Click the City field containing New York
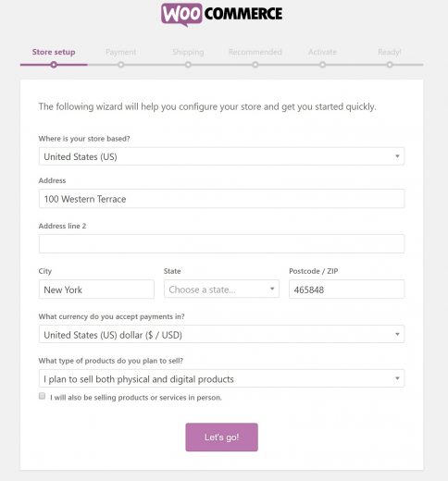Viewport: 448px width, 481px height. [x=96, y=290]
